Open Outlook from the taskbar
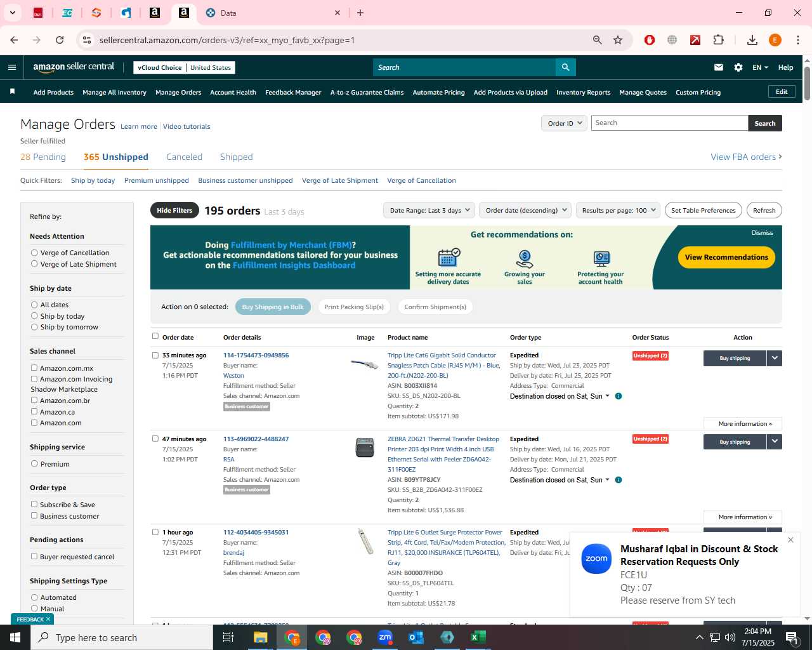Image resolution: width=812 pixels, height=650 pixels. pyautogui.click(x=416, y=637)
